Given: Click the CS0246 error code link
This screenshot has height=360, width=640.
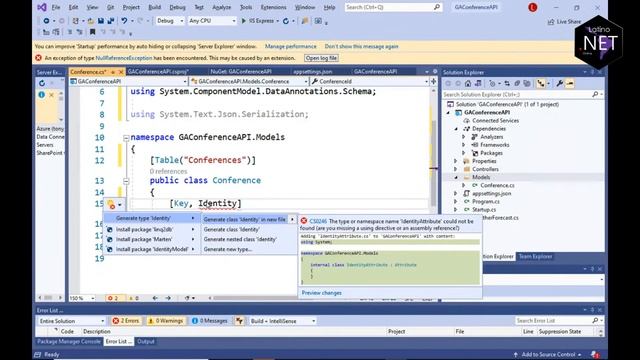Looking at the screenshot, I should point(318,221).
